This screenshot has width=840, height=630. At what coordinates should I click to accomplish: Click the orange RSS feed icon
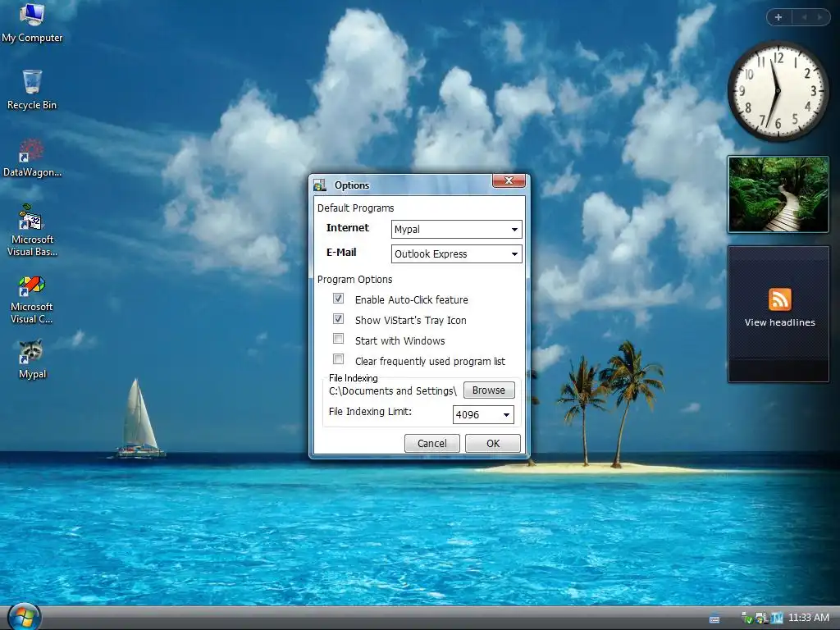coord(779,299)
